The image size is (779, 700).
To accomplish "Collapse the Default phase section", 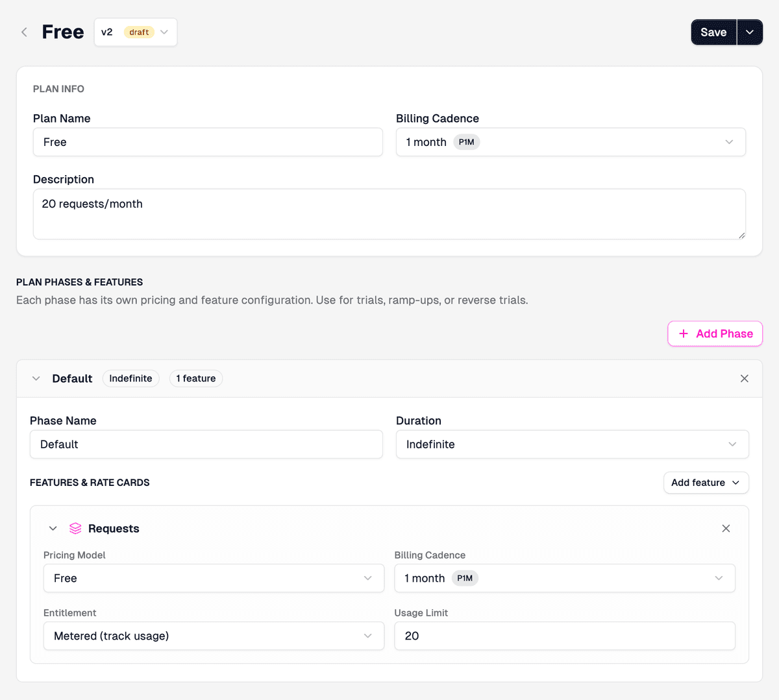I will click(36, 378).
